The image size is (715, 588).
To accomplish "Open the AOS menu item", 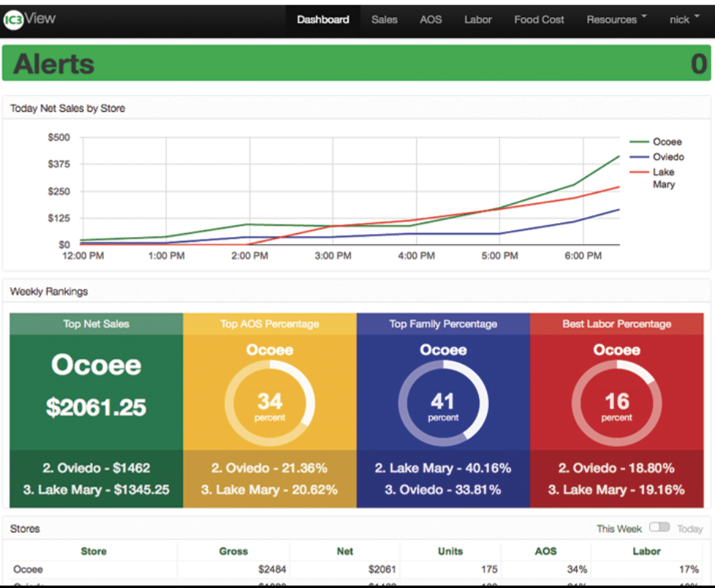I will click(431, 20).
